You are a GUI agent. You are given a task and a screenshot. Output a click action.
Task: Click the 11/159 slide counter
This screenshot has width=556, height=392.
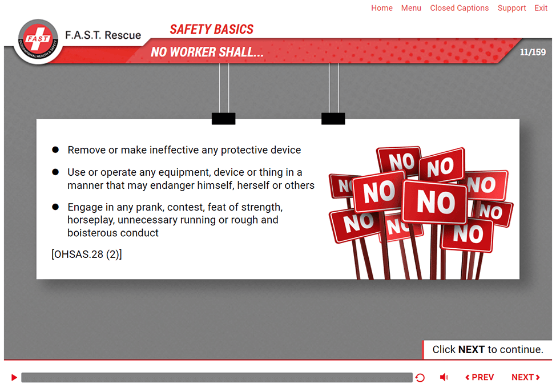[x=532, y=52]
